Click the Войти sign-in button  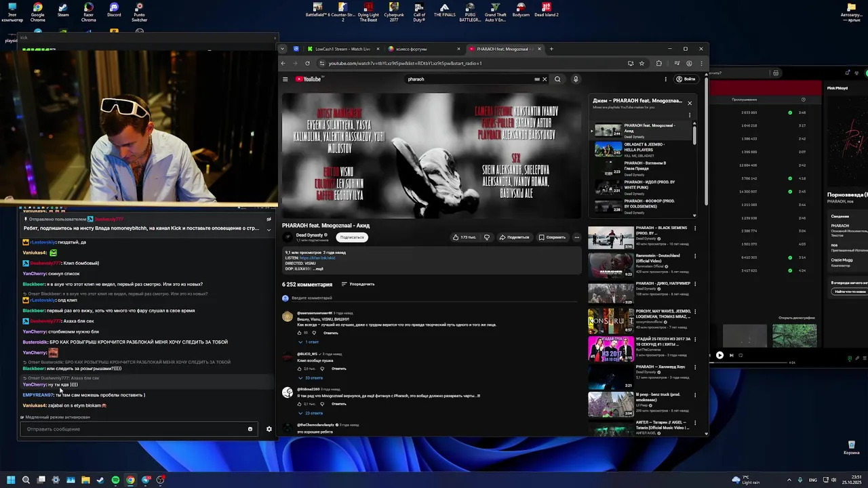[686, 79]
